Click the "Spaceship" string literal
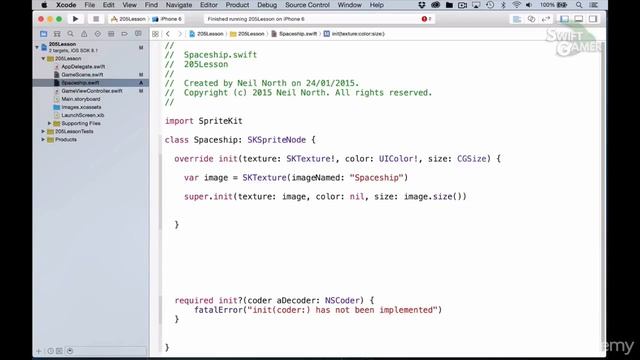640x360 pixels. [x=376, y=178]
